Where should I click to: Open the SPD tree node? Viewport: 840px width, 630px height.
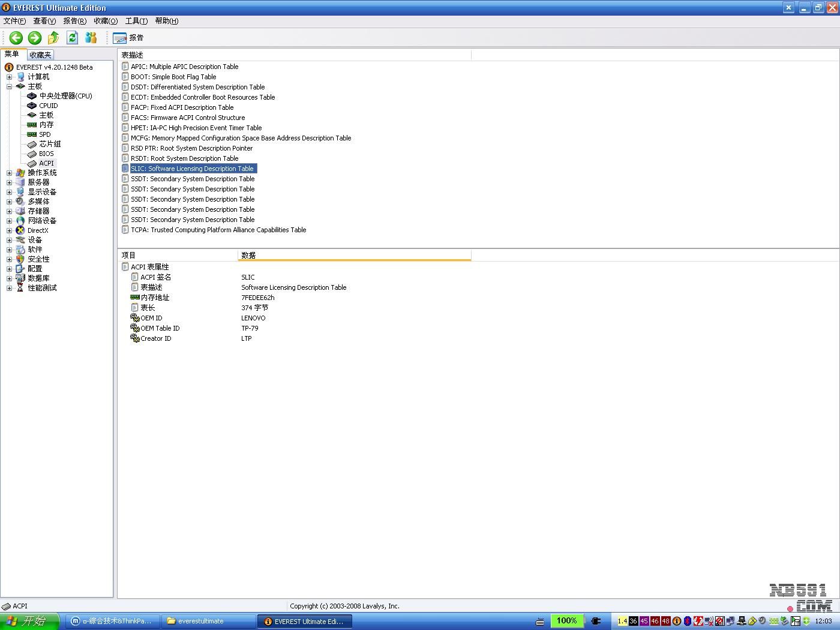click(x=45, y=134)
